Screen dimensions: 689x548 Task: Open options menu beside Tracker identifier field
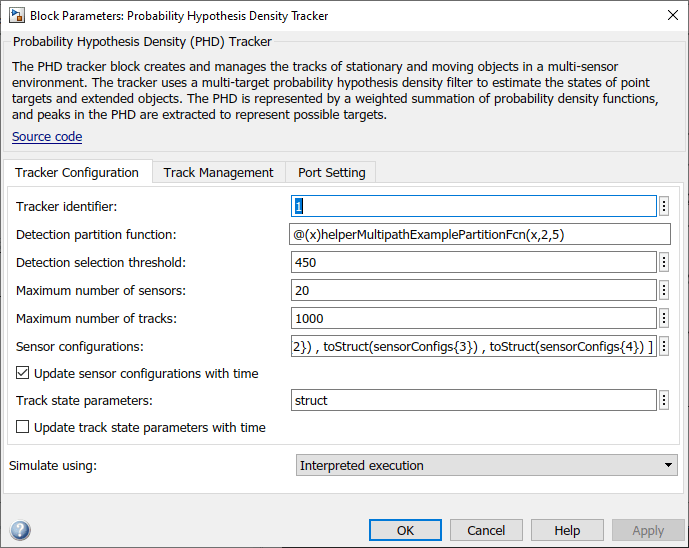point(664,206)
